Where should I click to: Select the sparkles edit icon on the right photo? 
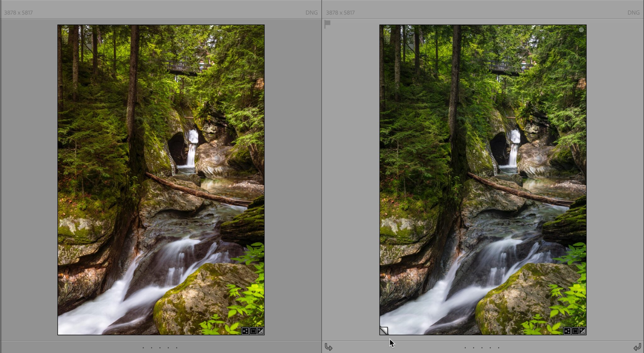coord(567,331)
